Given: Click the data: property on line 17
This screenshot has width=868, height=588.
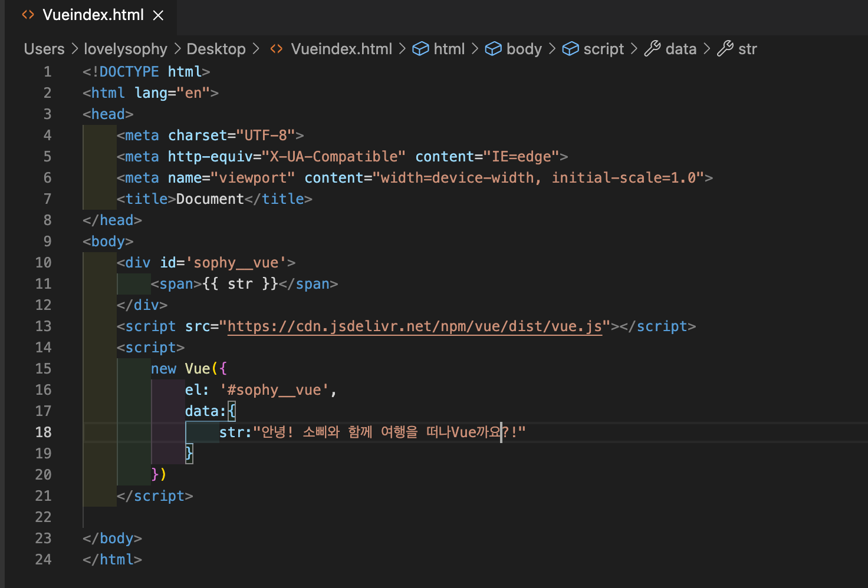Looking at the screenshot, I should [206, 411].
